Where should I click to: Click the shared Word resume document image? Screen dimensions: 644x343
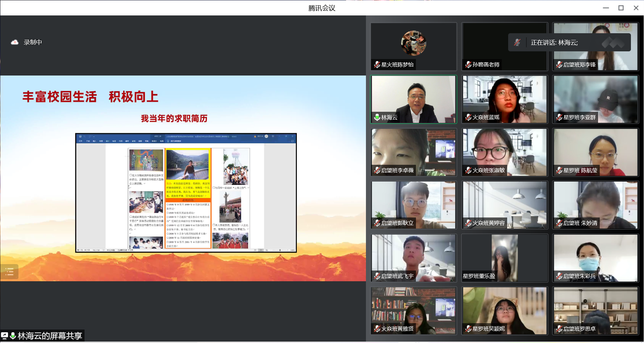[x=186, y=193]
